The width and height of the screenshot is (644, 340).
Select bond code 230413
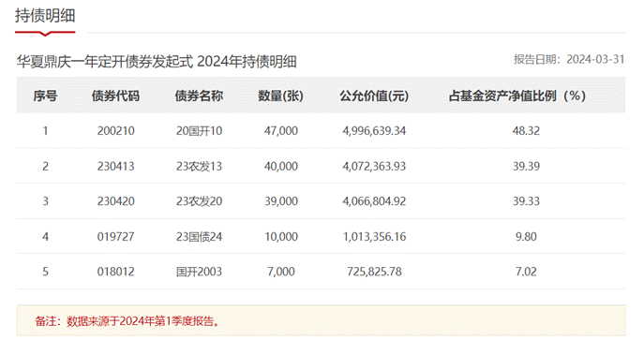116,166
